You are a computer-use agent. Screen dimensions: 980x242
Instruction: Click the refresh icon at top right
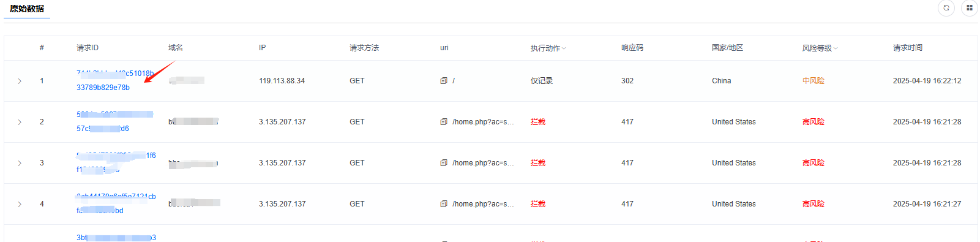(946, 8)
